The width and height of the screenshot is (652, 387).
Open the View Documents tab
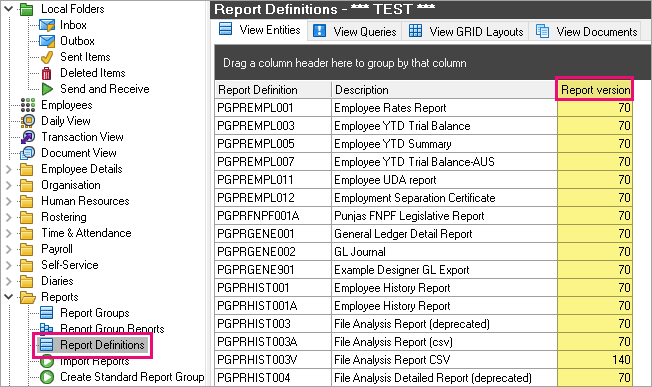[x=586, y=32]
